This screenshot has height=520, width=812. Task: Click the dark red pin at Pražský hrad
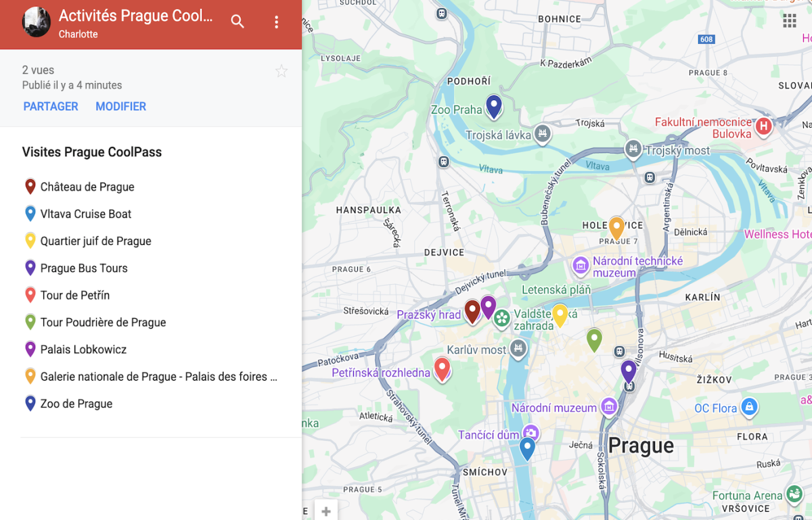472,310
